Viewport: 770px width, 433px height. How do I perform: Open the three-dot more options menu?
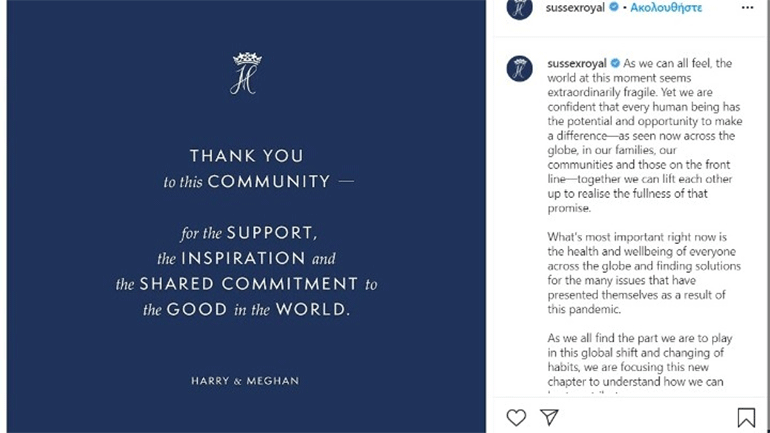[747, 8]
